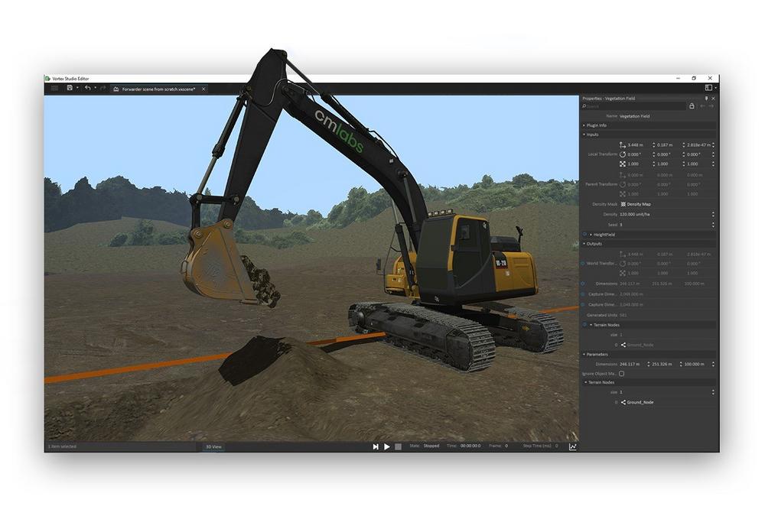Screen dimensions: 765x532
Task: Collapse the Inputs section
Action: point(584,135)
